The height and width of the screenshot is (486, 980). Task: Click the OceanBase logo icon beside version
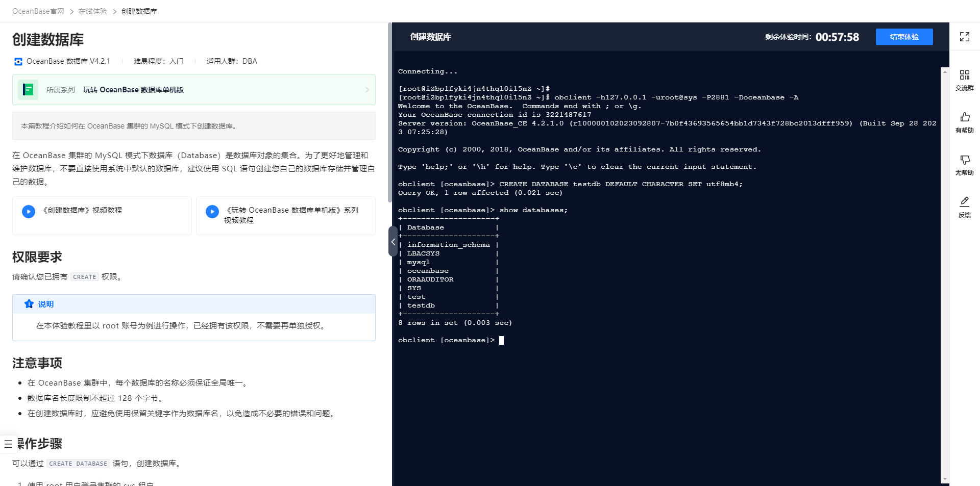pyautogui.click(x=18, y=62)
